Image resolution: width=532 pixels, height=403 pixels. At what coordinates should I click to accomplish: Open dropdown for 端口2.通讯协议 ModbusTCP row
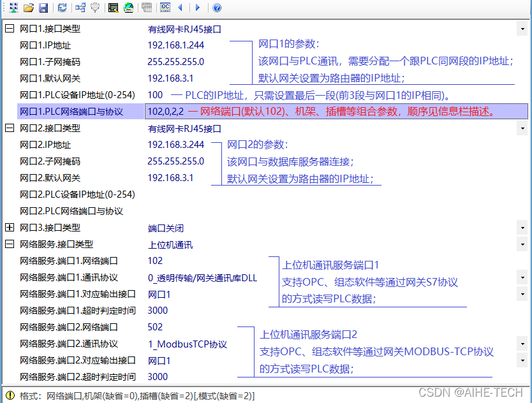point(522,344)
